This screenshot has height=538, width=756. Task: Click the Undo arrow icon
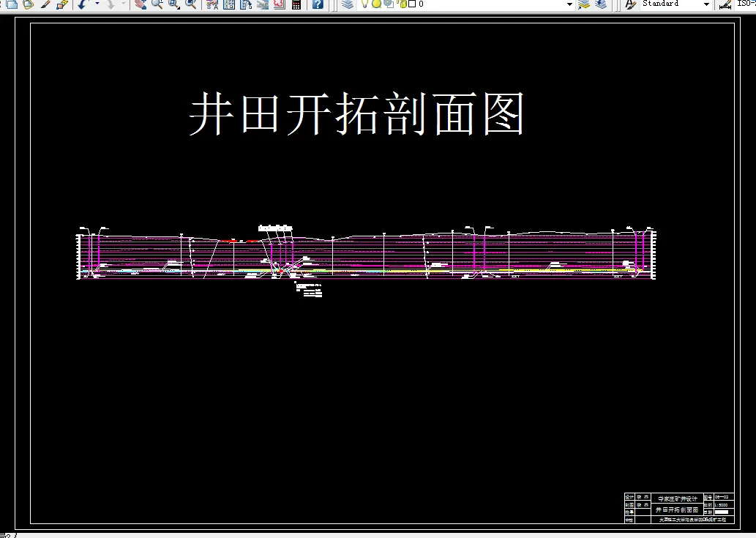83,4
